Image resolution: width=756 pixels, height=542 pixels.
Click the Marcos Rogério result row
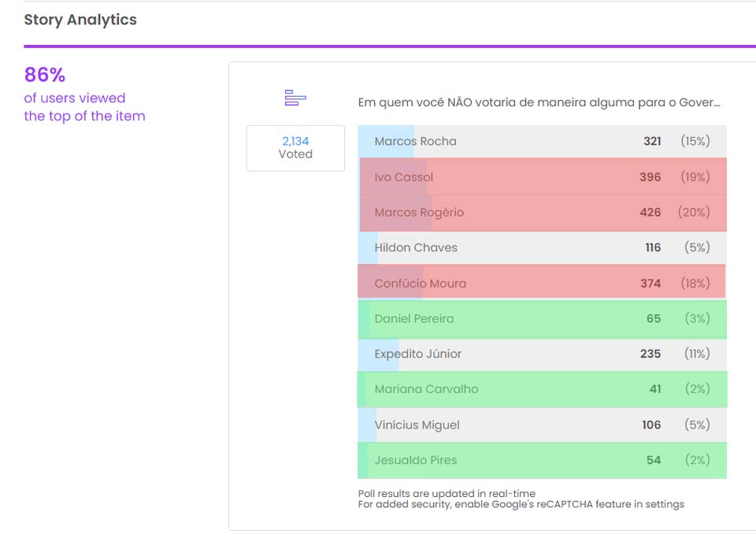[x=542, y=213]
